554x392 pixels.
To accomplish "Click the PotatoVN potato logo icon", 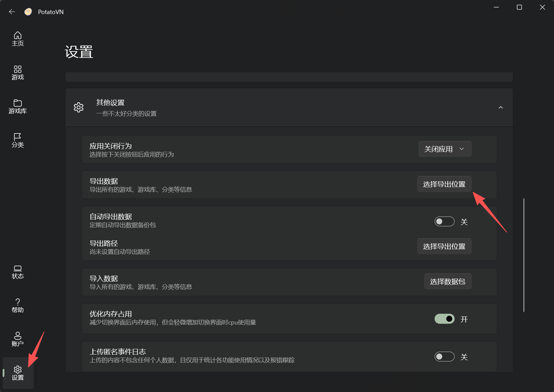I will (x=28, y=12).
